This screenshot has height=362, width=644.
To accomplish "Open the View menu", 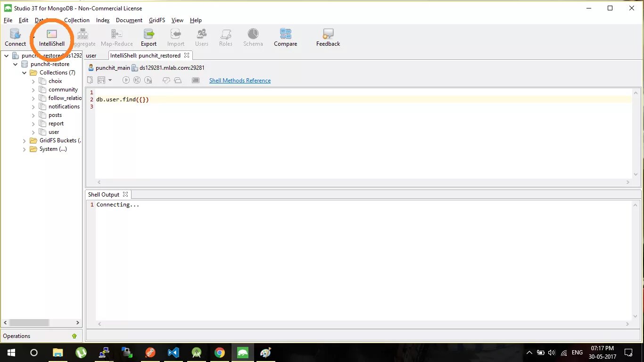I will pyautogui.click(x=177, y=20).
